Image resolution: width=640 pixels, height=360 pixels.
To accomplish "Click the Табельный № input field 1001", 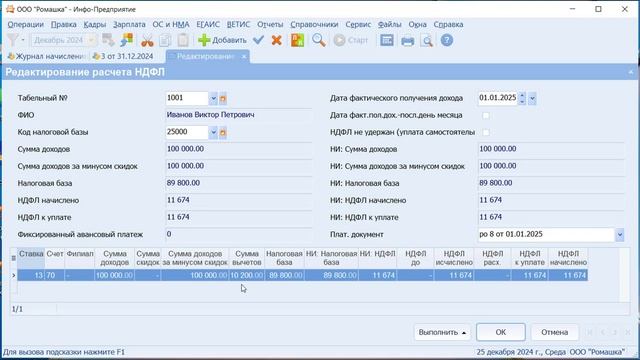I will pyautogui.click(x=187, y=98).
